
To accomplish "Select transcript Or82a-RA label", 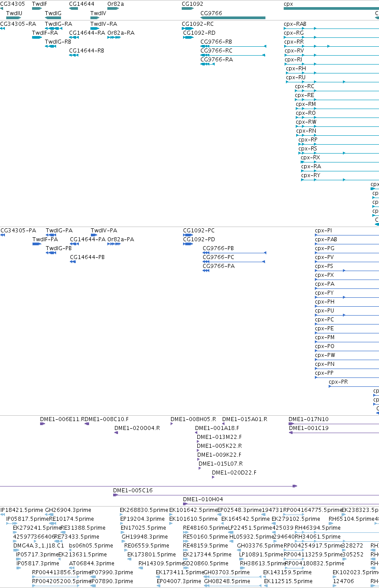I will [x=121, y=33].
